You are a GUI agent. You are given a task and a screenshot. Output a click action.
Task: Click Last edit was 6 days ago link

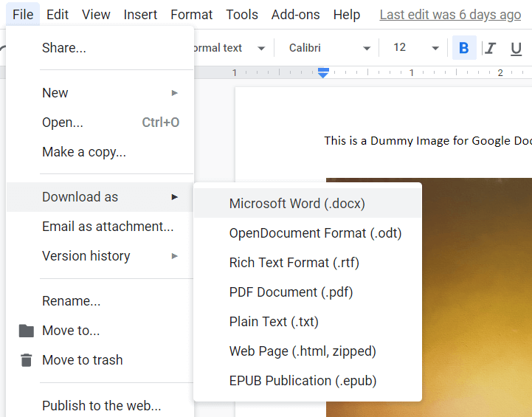[450, 15]
